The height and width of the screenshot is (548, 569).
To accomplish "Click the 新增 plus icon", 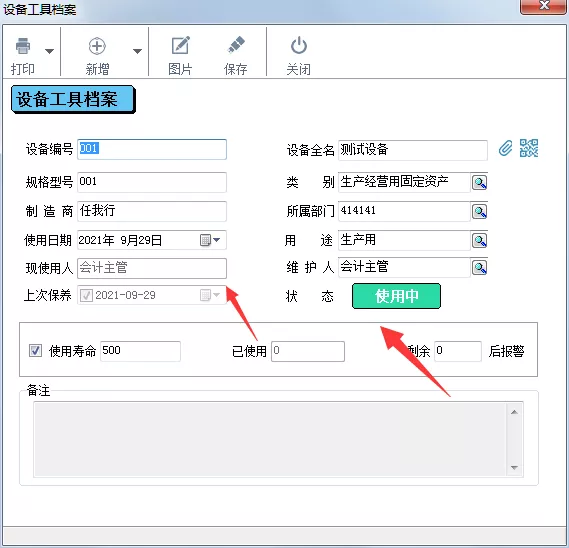I will 97,46.
